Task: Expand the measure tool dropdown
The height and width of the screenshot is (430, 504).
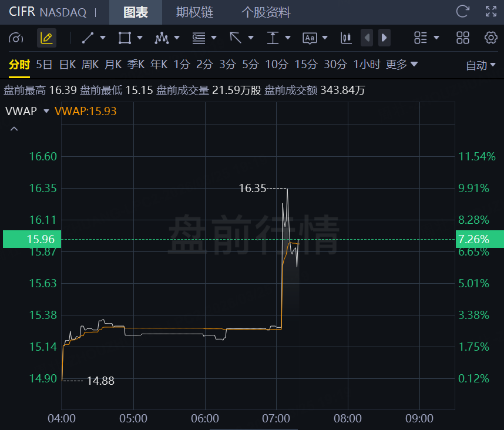Action: coord(288,38)
